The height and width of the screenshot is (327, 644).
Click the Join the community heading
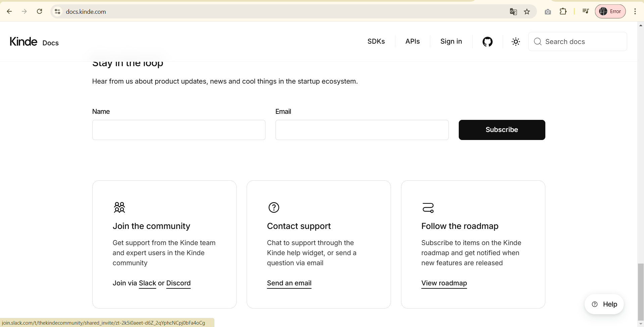point(151,226)
